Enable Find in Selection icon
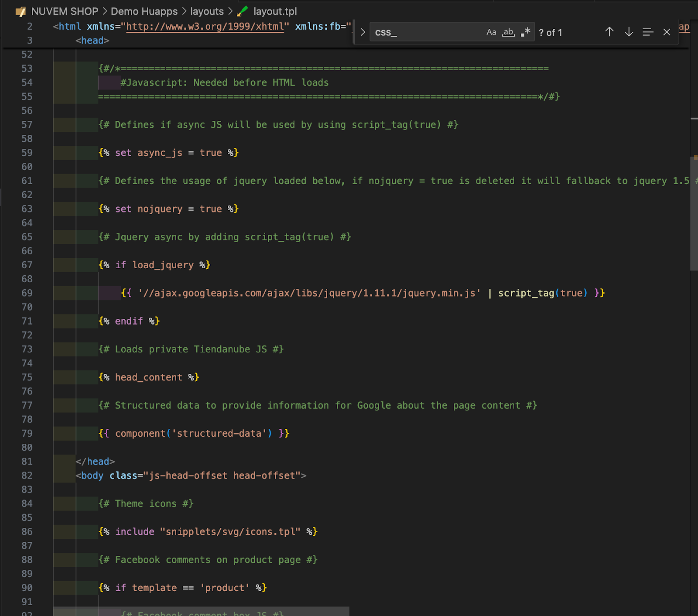The width and height of the screenshot is (698, 616). [x=648, y=32]
